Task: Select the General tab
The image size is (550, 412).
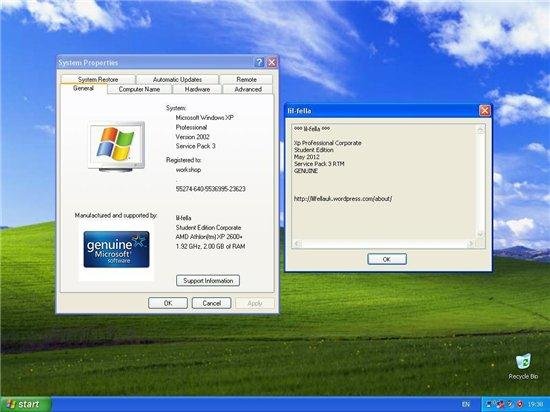Action: pos(83,88)
